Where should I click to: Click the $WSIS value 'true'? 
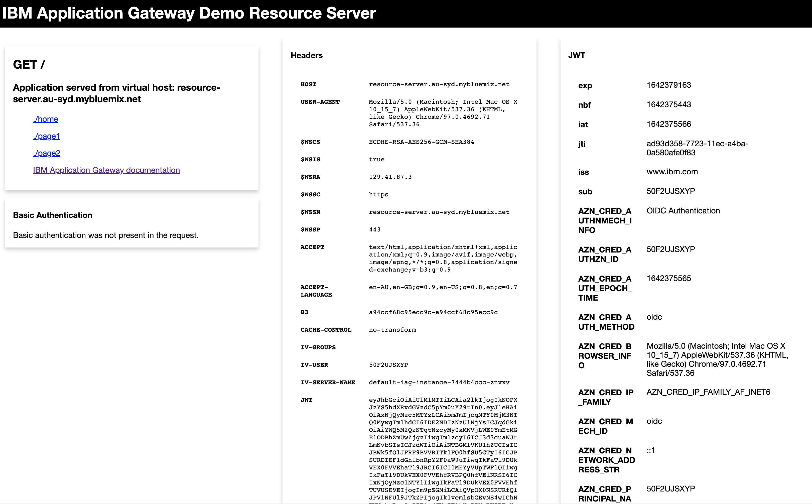pyautogui.click(x=376, y=160)
